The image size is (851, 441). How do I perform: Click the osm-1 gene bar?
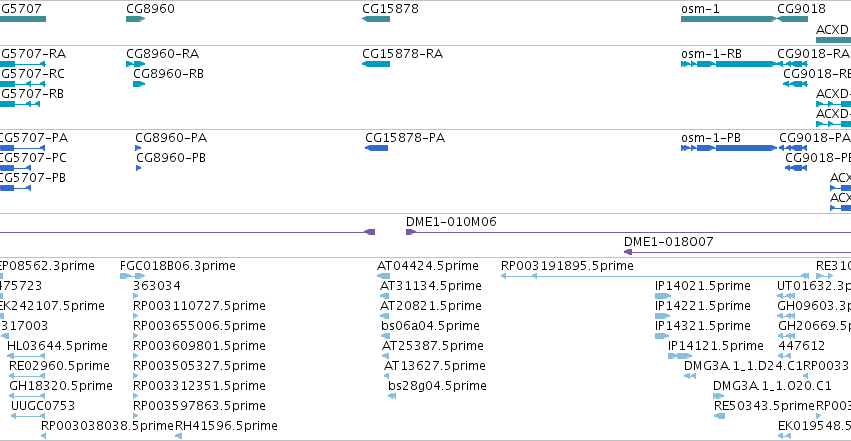pos(729,19)
